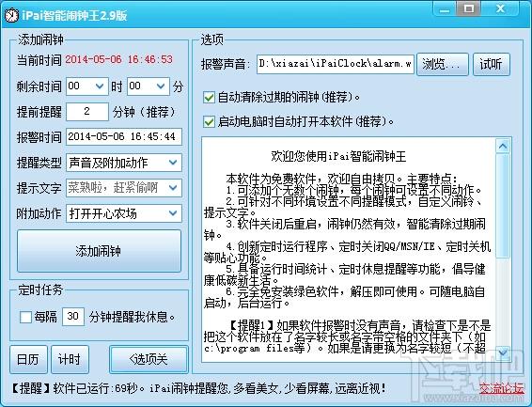The image size is (532, 407).
Task: Click the iPai clock app icon in title bar
Action: point(11,16)
